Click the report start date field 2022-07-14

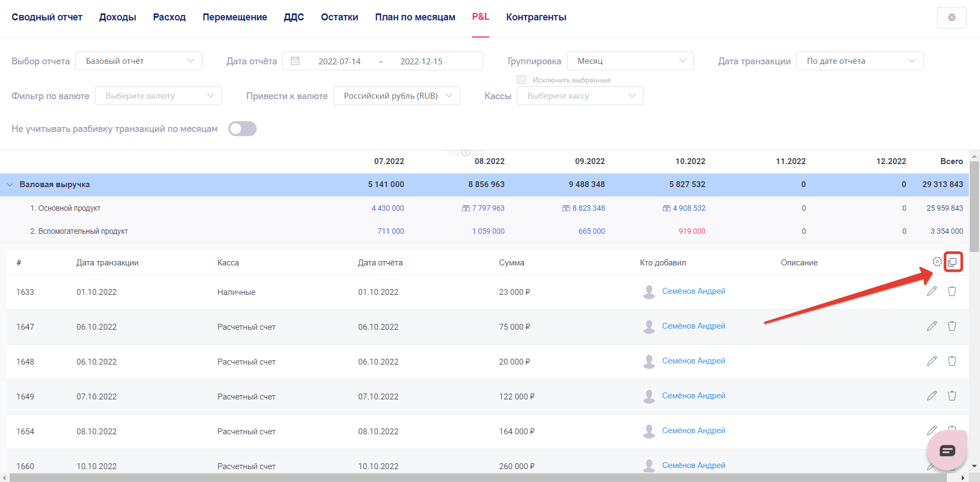click(x=339, y=61)
